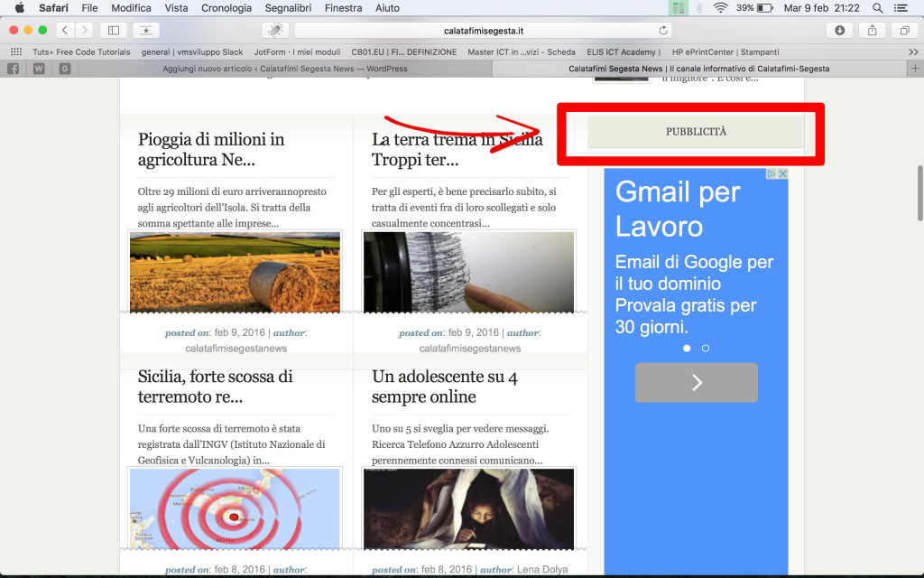
Task: Select the second ad carousel dot
Action: tap(706, 348)
